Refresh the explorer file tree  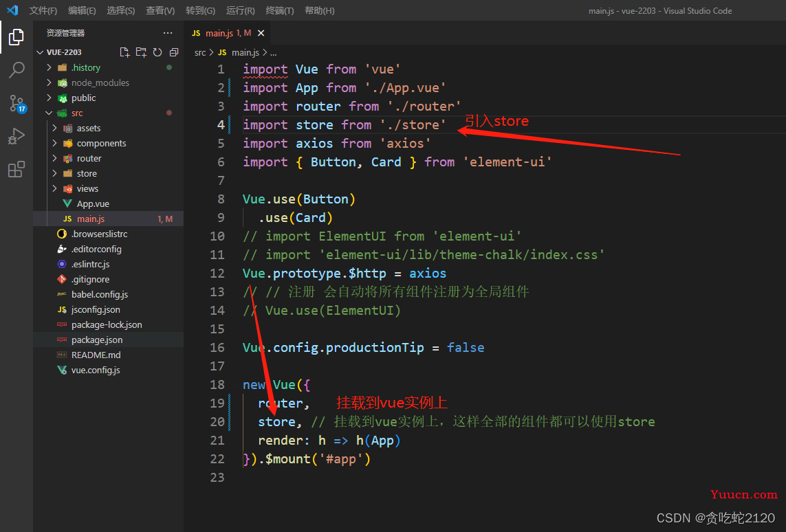coord(157,52)
